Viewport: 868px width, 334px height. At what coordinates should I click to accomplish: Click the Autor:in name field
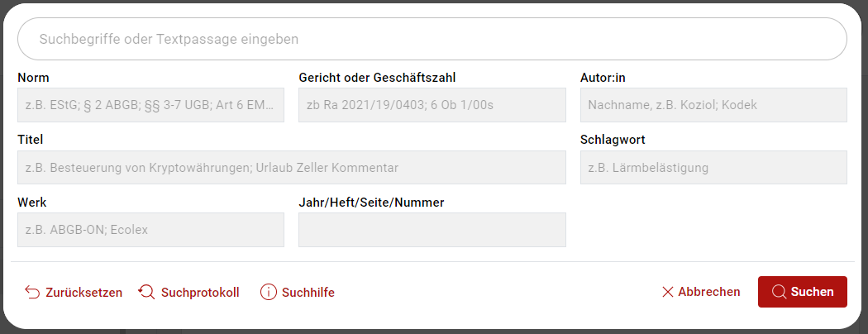pyautogui.click(x=713, y=105)
